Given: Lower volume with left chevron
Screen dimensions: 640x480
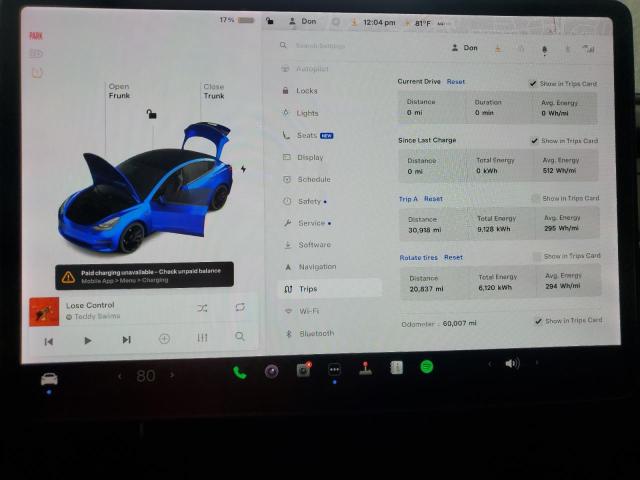Looking at the screenshot, I should [489, 364].
